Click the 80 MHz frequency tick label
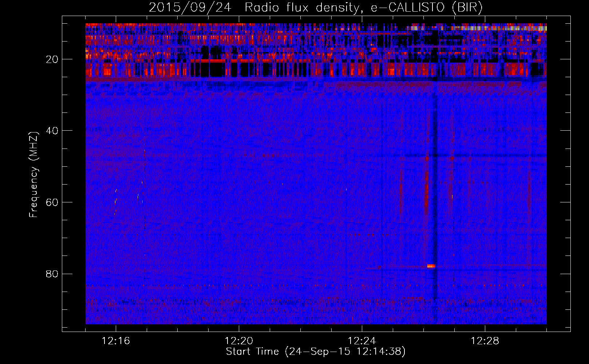This screenshot has width=589, height=364. click(x=52, y=274)
